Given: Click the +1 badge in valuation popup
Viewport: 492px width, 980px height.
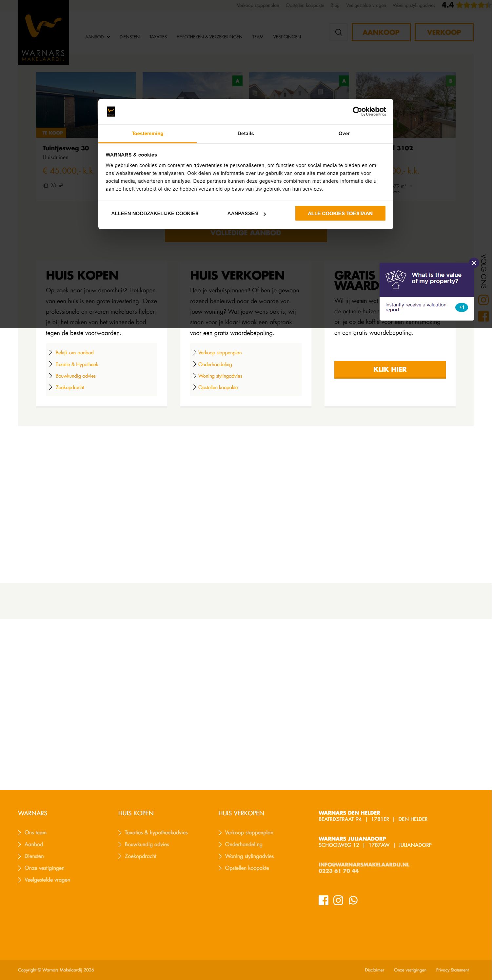Looking at the screenshot, I should 462,307.
